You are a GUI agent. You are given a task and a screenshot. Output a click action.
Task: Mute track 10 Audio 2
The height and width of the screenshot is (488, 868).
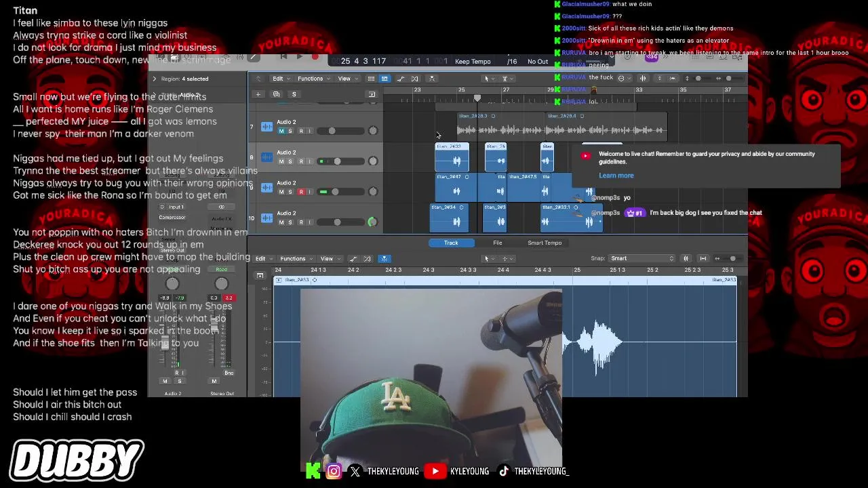coord(281,222)
